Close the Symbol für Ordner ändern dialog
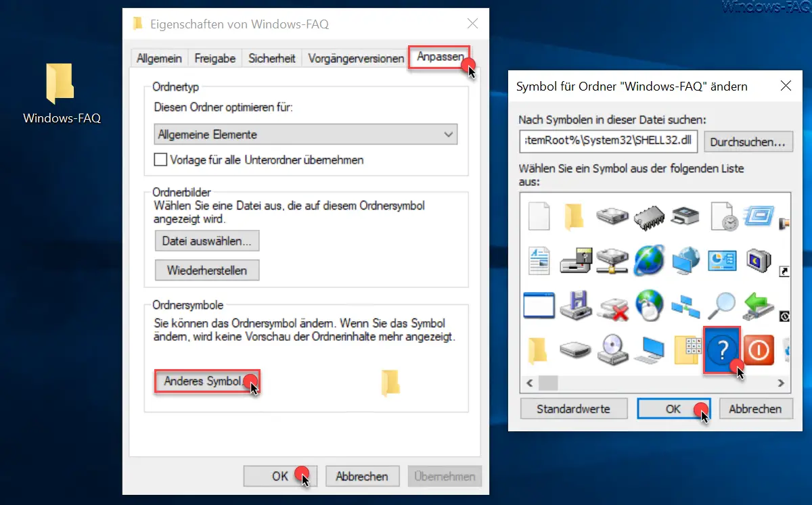 [786, 86]
